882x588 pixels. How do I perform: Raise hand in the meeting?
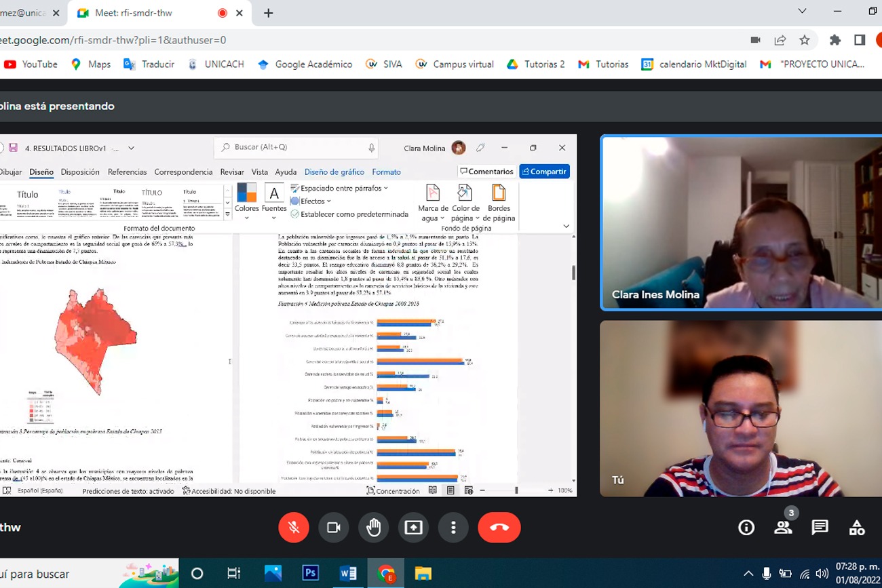(x=373, y=528)
